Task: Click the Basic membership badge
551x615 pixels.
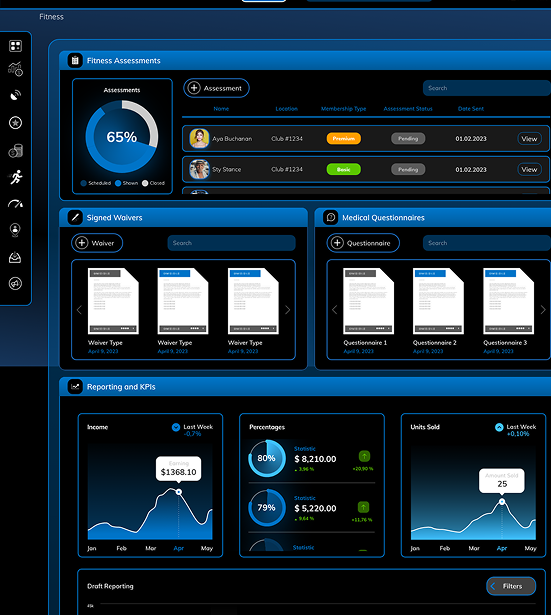Action: [344, 169]
